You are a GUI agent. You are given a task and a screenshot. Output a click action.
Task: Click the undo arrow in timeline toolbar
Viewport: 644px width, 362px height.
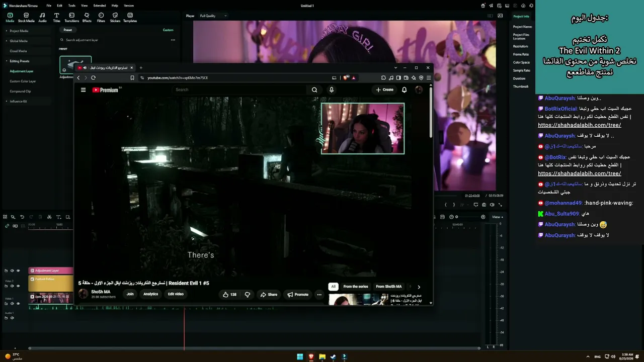click(x=22, y=217)
